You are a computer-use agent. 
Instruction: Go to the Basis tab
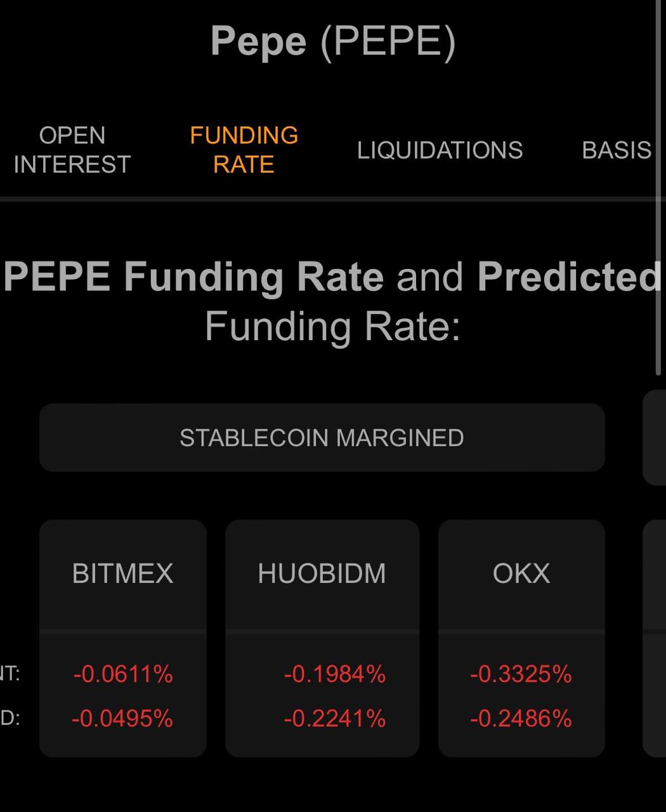point(617,150)
